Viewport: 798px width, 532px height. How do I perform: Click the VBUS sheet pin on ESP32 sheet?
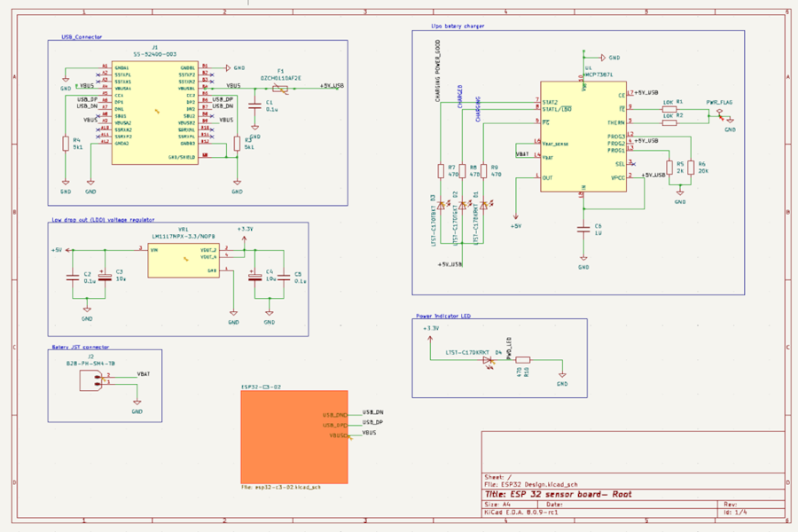(x=339, y=435)
